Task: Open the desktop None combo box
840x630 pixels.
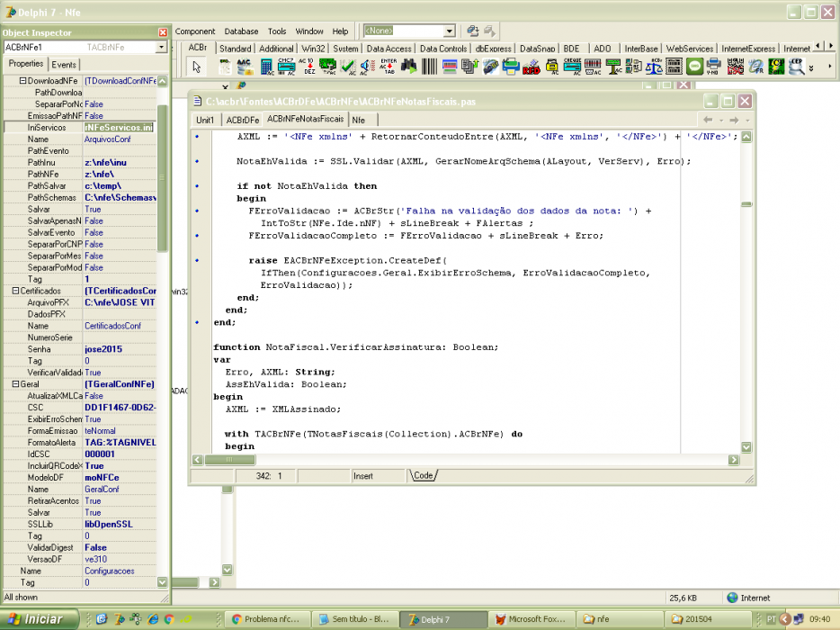Action: tap(450, 31)
